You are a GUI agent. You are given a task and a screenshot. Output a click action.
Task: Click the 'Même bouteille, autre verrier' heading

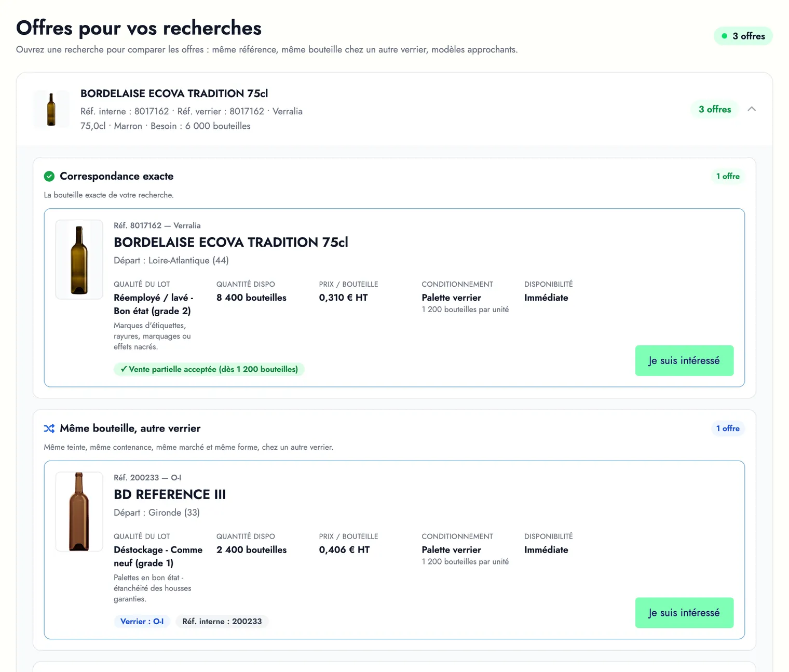click(x=130, y=428)
